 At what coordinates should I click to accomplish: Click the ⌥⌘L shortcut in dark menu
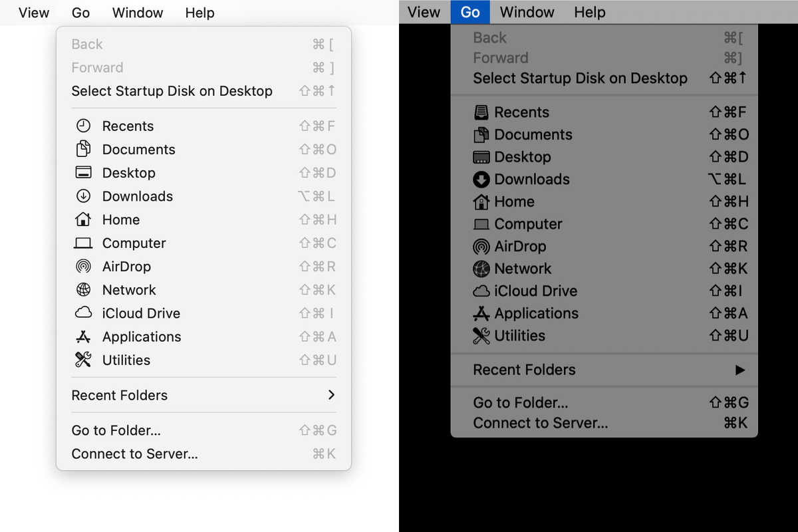tap(728, 180)
